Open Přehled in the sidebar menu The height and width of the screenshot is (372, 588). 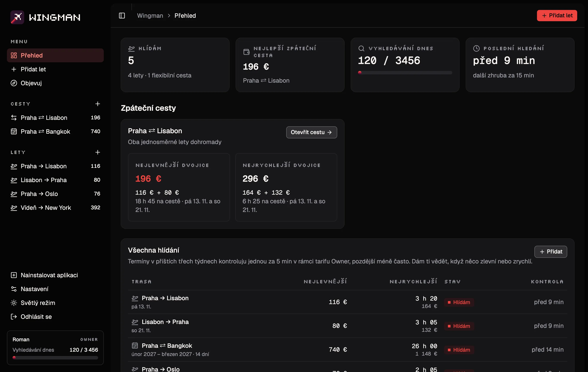point(55,55)
